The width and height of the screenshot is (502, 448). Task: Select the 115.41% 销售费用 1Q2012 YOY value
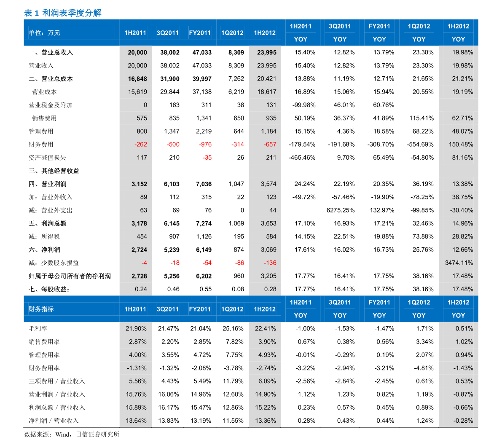421,118
